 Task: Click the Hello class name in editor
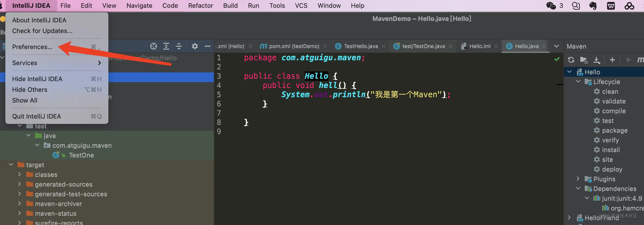(316, 76)
